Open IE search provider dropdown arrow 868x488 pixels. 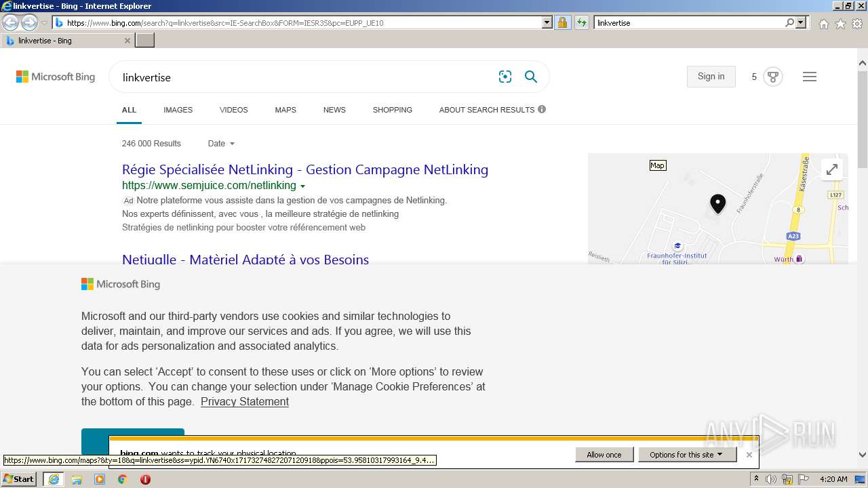801,22
